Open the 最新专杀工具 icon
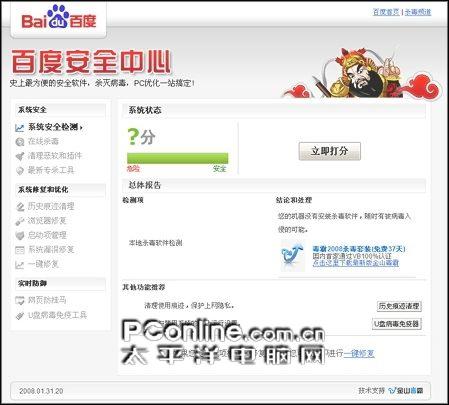This screenshot has height=405, width=449. pos(20,171)
